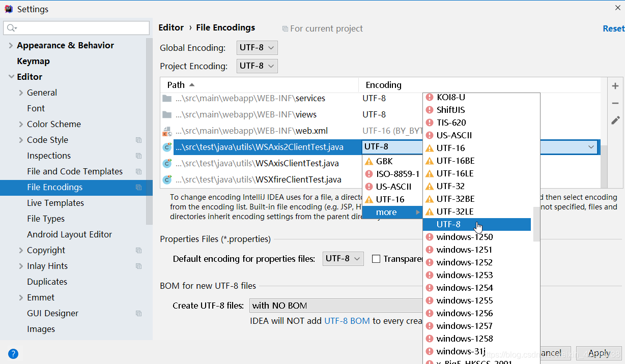Open the Images settings page
Viewport: 625px width, 364px height.
pos(41,329)
